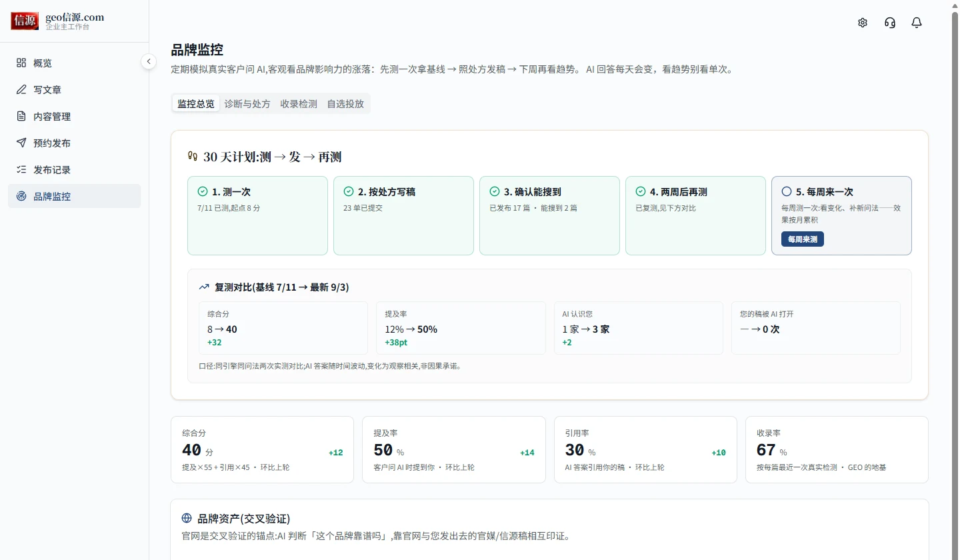Open customer support headset icon

pyautogui.click(x=890, y=23)
